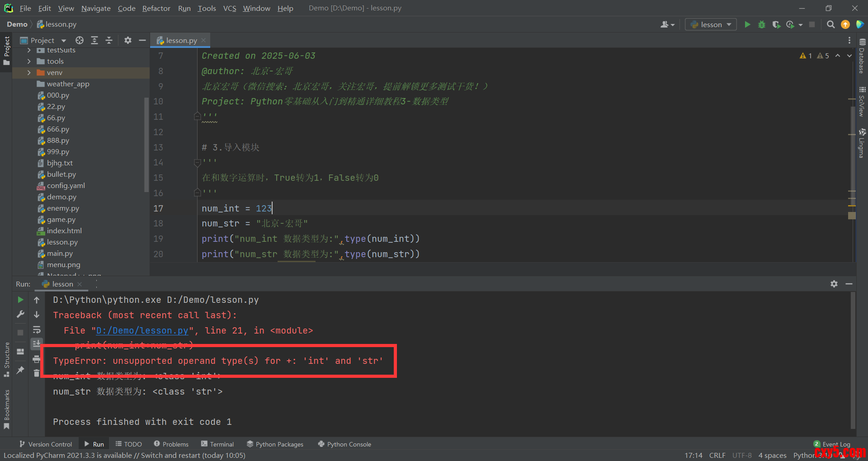Rerun lesson from Run panel play icon
The height and width of the screenshot is (461, 868).
(20, 300)
